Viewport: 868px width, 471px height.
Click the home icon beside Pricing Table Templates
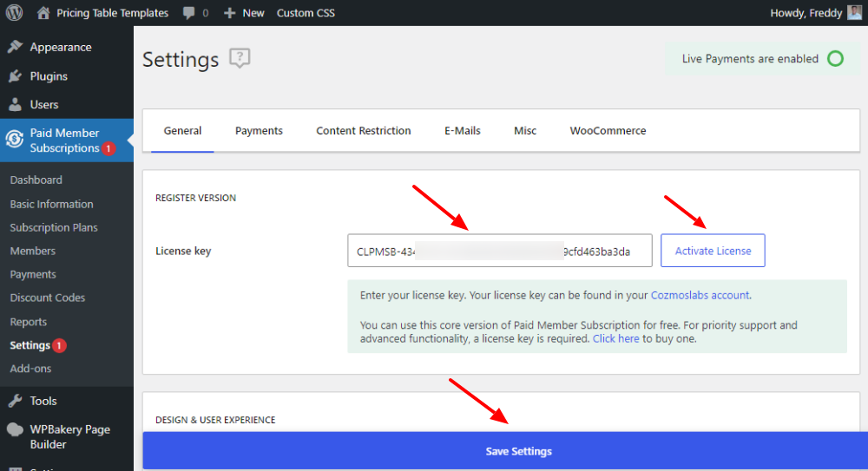pyautogui.click(x=43, y=12)
